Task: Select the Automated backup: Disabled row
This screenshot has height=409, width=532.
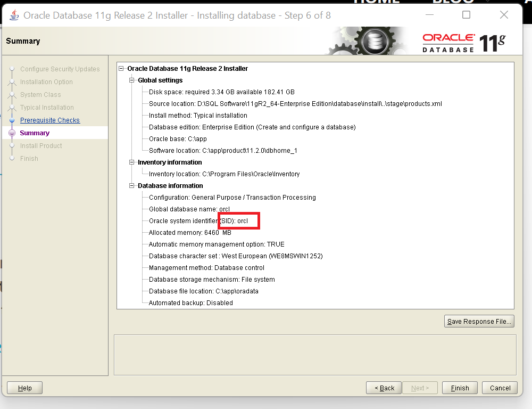Action: click(x=190, y=303)
